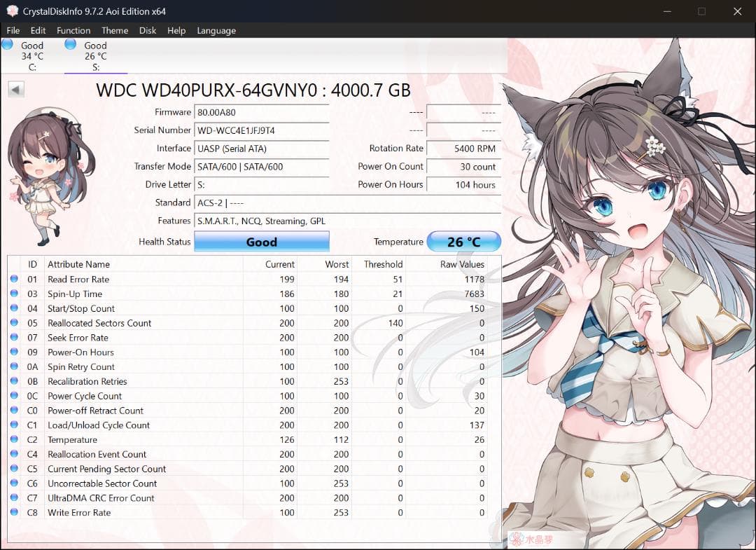
Task: Click the Serial Number field
Action: [x=262, y=130]
